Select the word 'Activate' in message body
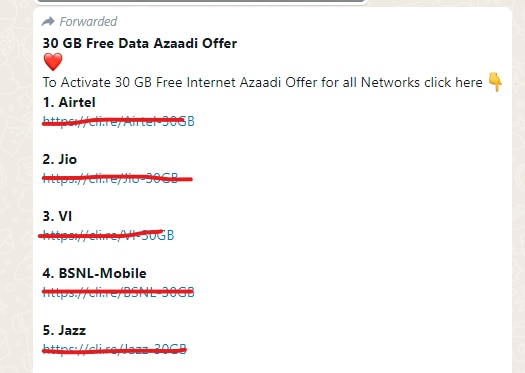 [x=86, y=82]
